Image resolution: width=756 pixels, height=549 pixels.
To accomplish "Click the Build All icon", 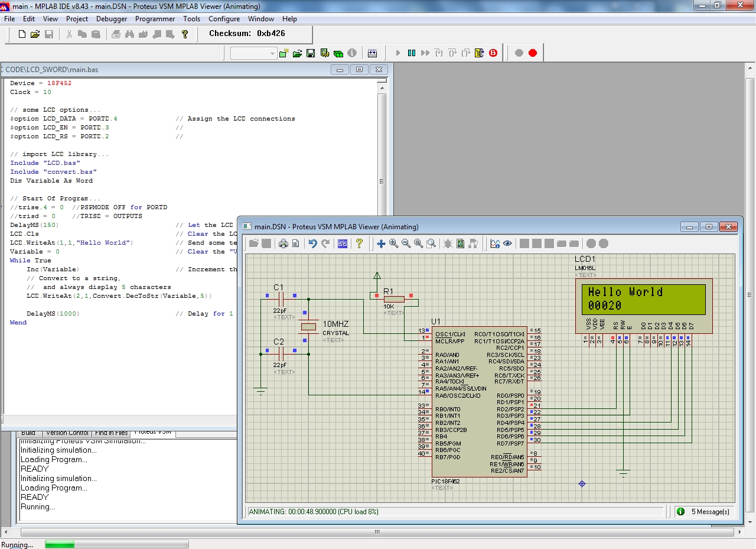I will (372, 53).
